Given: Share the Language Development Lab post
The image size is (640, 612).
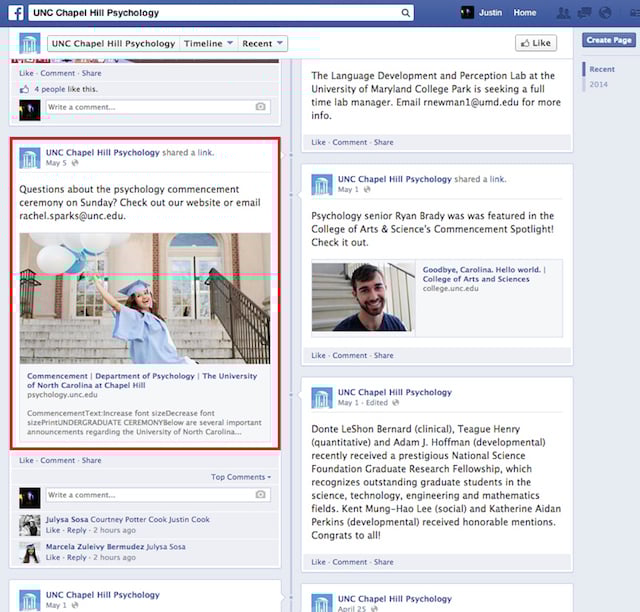Looking at the screenshot, I should point(384,142).
